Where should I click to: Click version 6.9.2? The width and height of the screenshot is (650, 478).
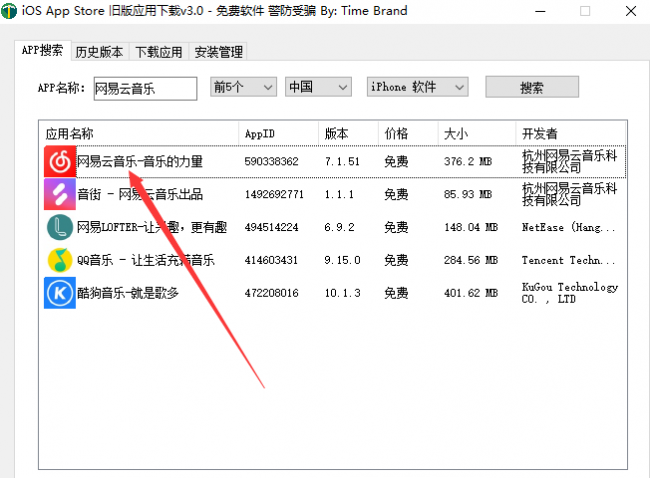340,227
